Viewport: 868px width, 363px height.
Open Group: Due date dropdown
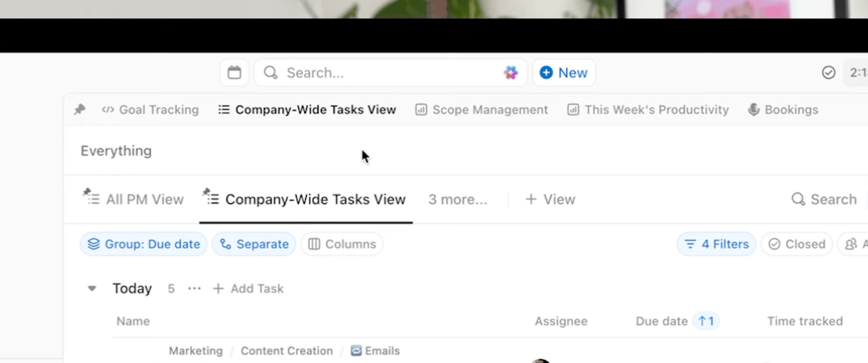pyautogui.click(x=144, y=244)
